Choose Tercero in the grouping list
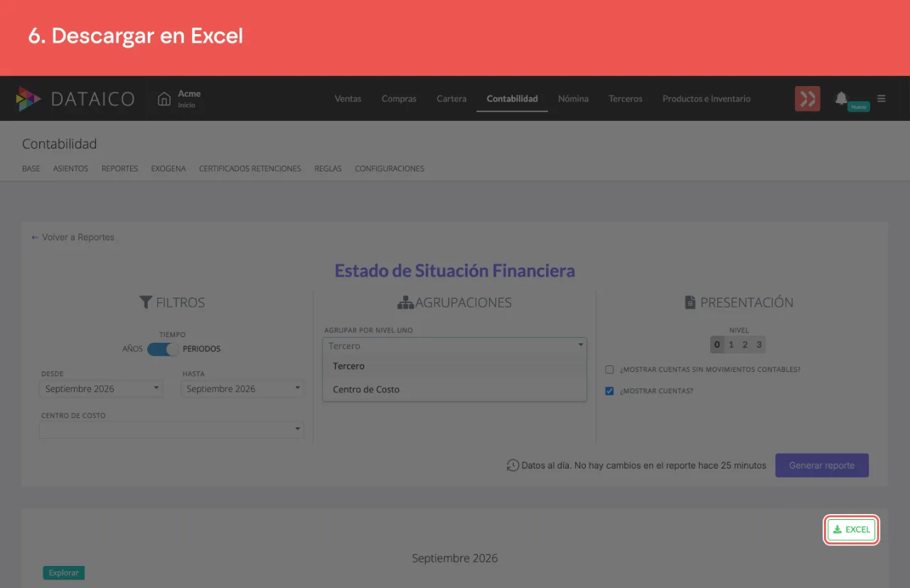910x588 pixels. [x=455, y=366]
